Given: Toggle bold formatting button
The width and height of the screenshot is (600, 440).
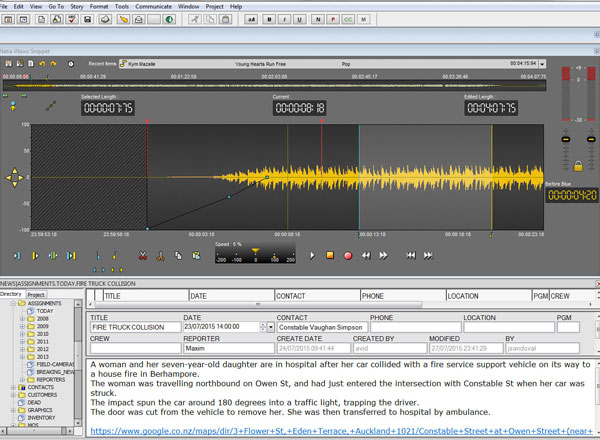Looking at the screenshot, I should (x=269, y=19).
